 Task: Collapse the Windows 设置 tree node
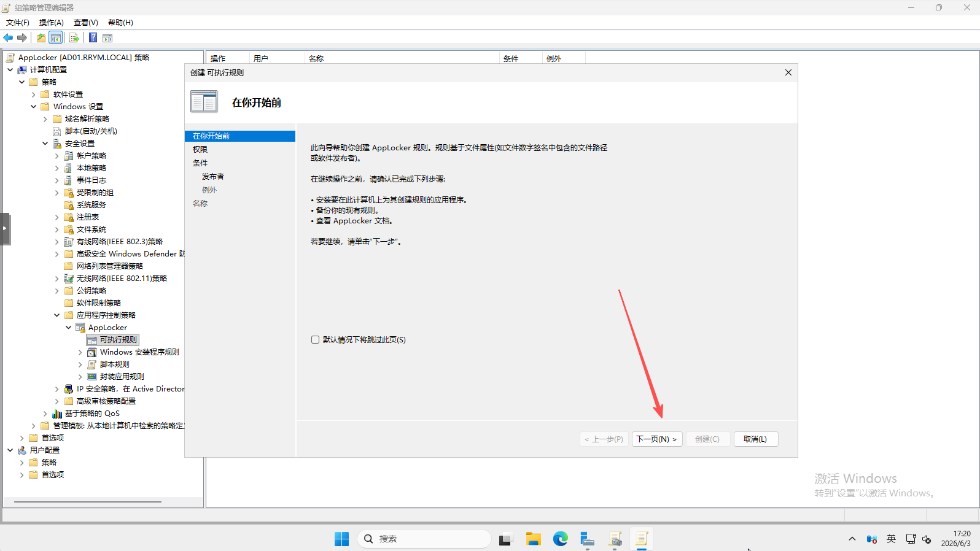pos(34,107)
